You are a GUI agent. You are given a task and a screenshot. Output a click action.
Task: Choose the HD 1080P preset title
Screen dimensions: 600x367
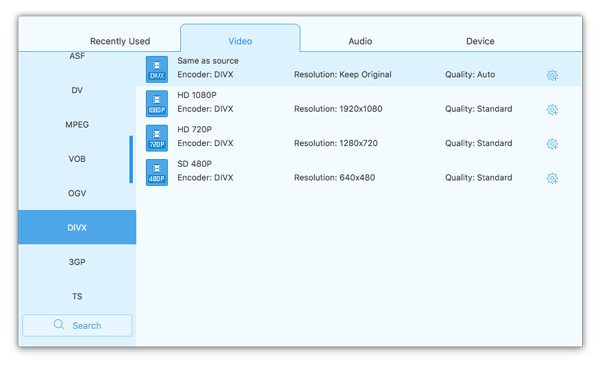click(197, 95)
